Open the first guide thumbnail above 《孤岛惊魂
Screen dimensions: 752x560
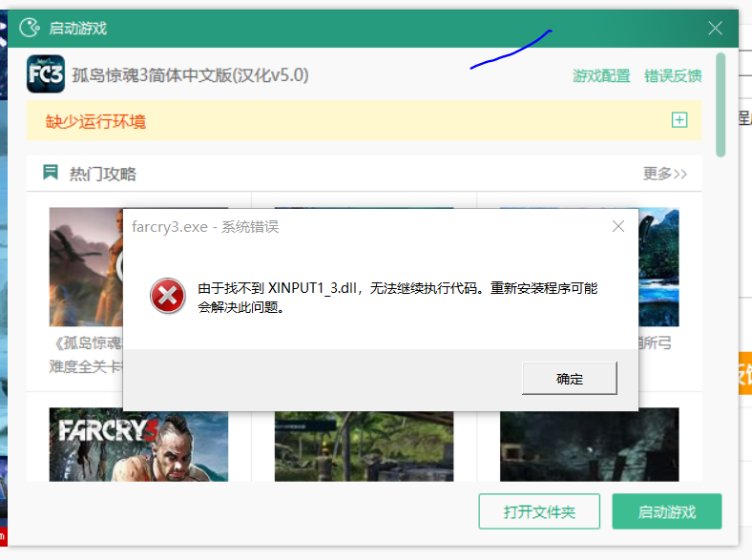pos(86,266)
